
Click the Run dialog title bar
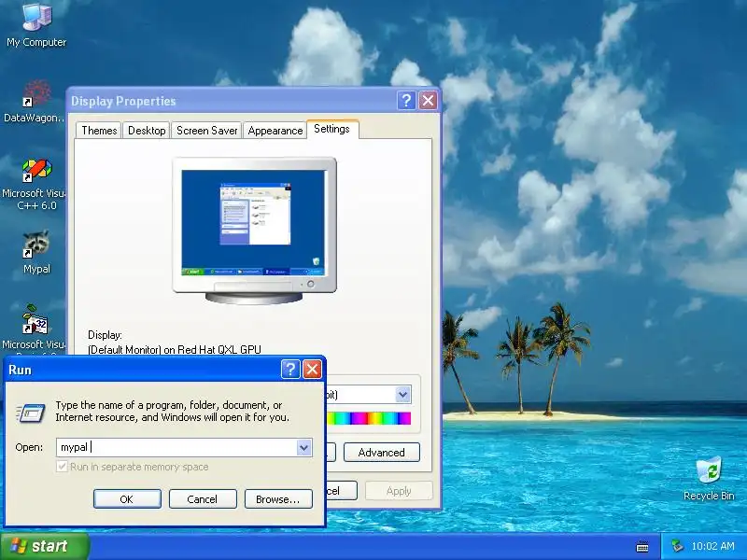(x=143, y=370)
